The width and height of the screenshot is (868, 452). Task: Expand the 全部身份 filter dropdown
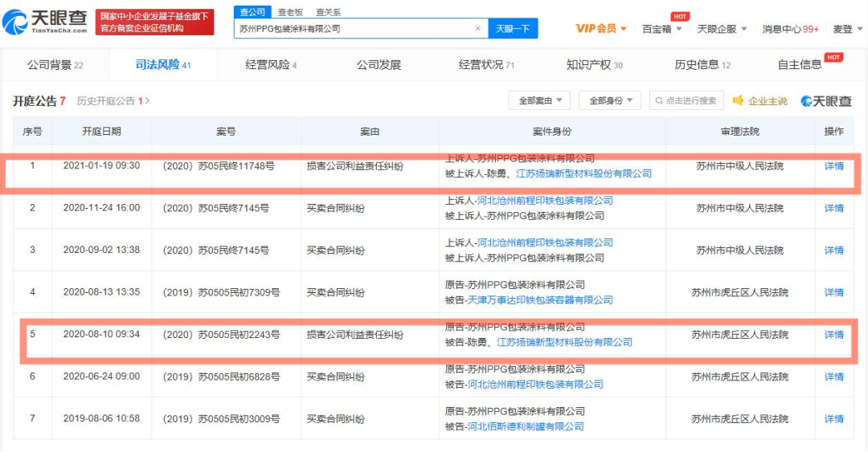tap(610, 100)
